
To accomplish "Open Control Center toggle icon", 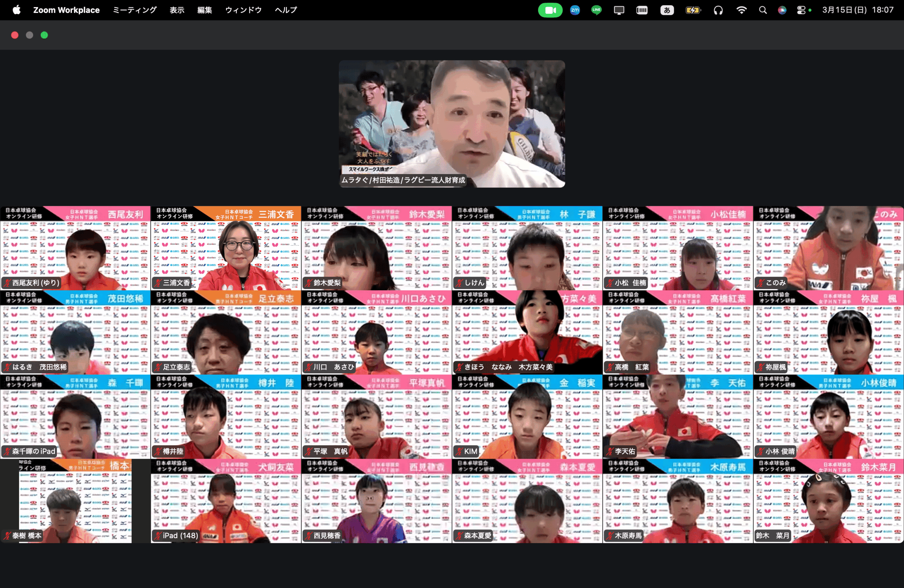I will (801, 10).
